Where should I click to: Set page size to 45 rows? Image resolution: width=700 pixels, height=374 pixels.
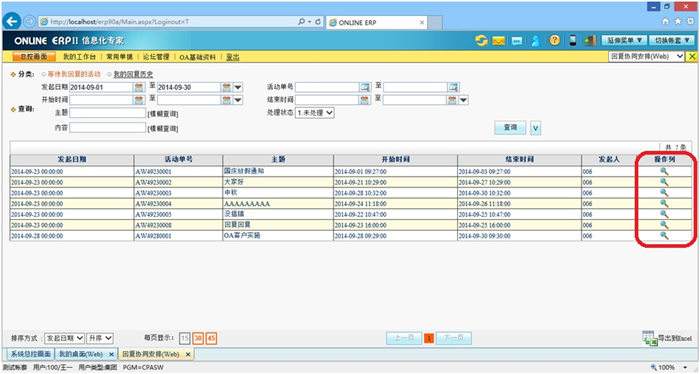[212, 338]
